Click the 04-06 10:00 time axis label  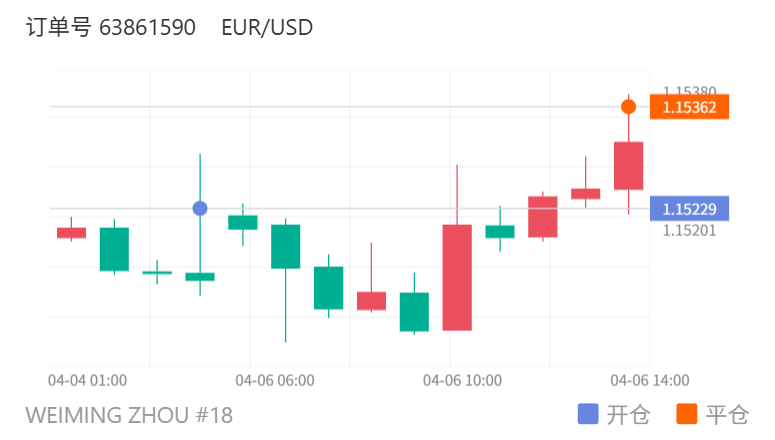click(x=461, y=380)
